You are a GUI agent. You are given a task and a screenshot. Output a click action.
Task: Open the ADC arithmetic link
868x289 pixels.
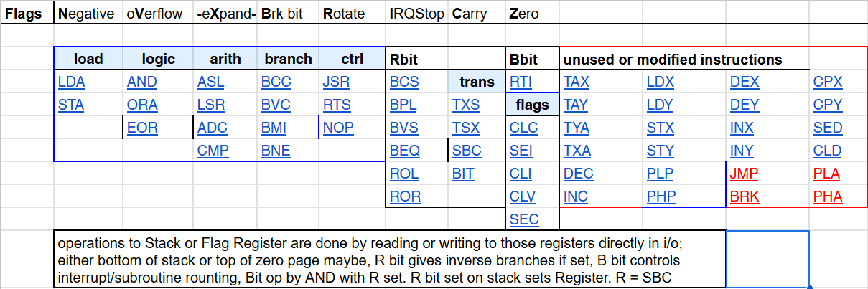point(212,128)
